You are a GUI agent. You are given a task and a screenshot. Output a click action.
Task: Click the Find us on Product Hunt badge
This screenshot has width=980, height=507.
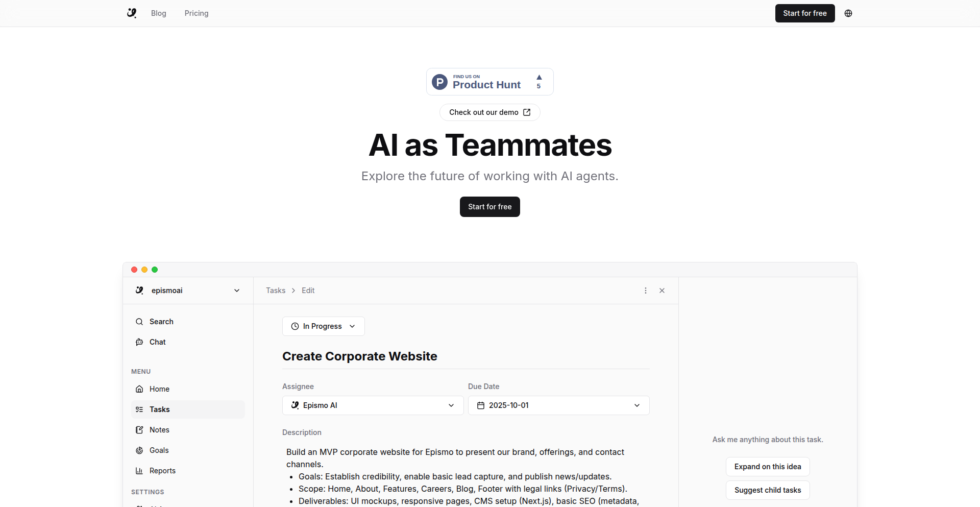point(490,82)
